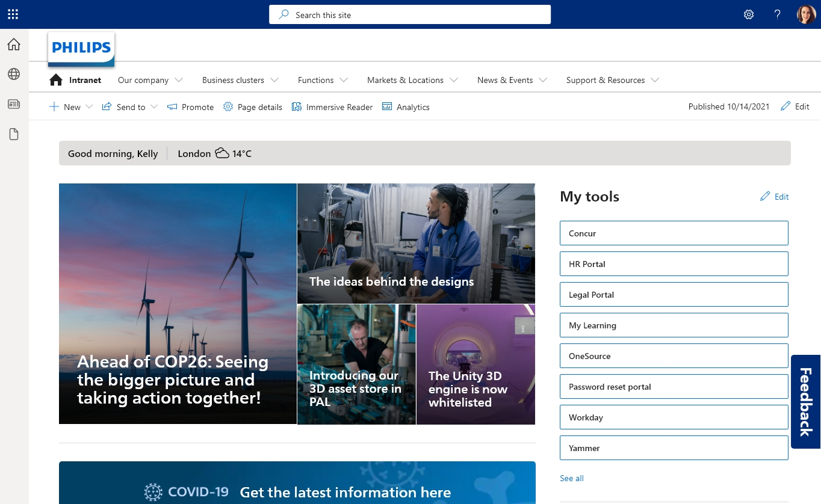
Task: Expand the Support & Resources chevron
Action: pyautogui.click(x=655, y=80)
